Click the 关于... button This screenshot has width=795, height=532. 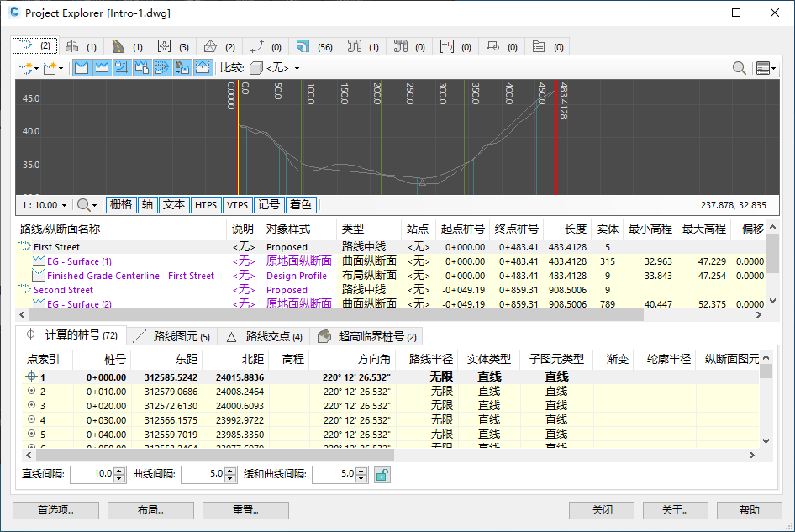click(x=676, y=510)
